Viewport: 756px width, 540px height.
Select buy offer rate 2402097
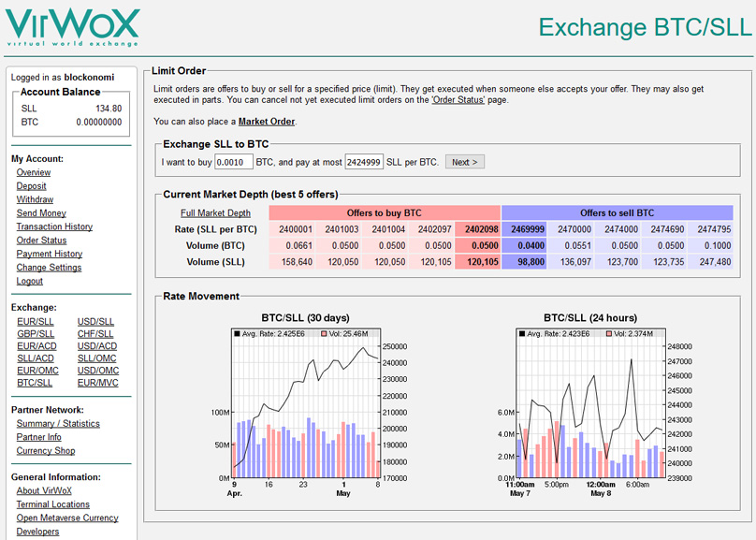tap(431, 229)
